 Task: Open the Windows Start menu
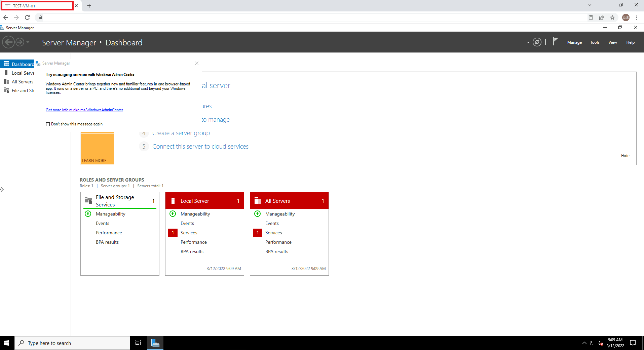click(6, 343)
